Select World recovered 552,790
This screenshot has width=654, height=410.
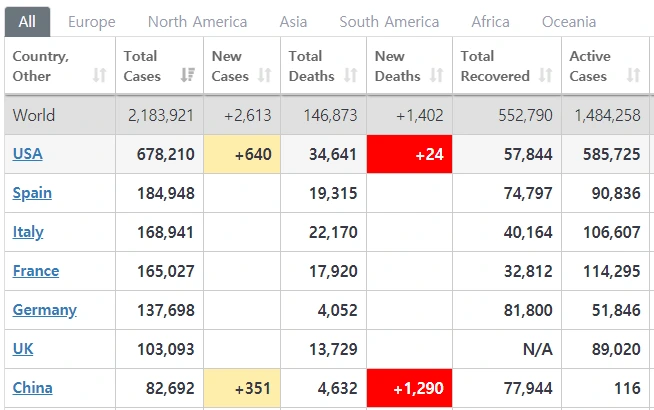(526, 116)
